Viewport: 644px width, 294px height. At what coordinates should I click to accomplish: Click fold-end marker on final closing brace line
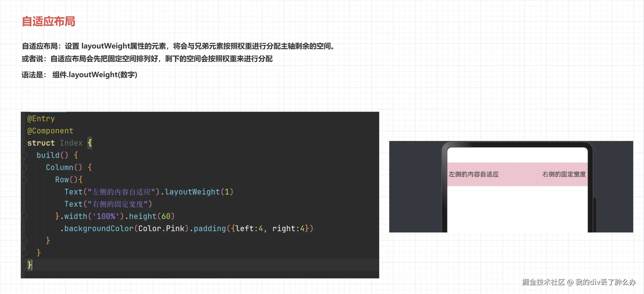[24, 265]
